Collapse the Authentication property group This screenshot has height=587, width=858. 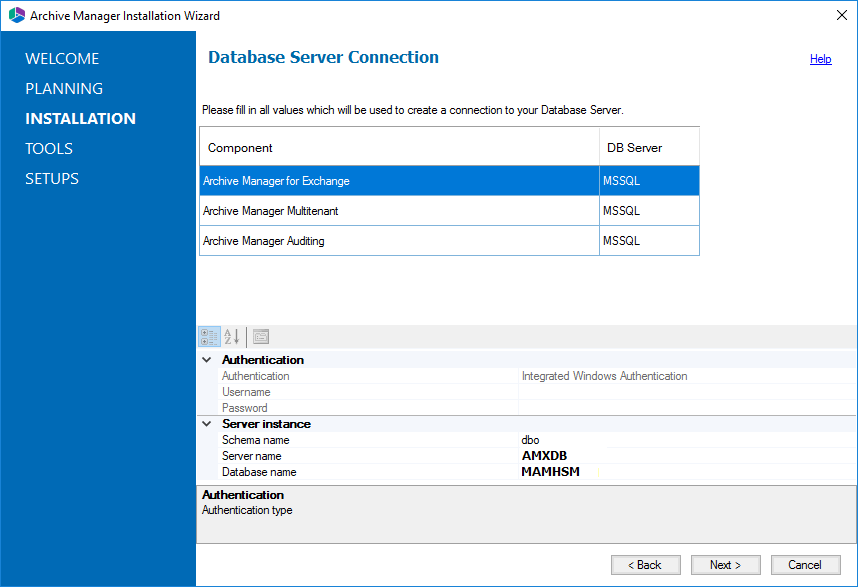click(207, 360)
